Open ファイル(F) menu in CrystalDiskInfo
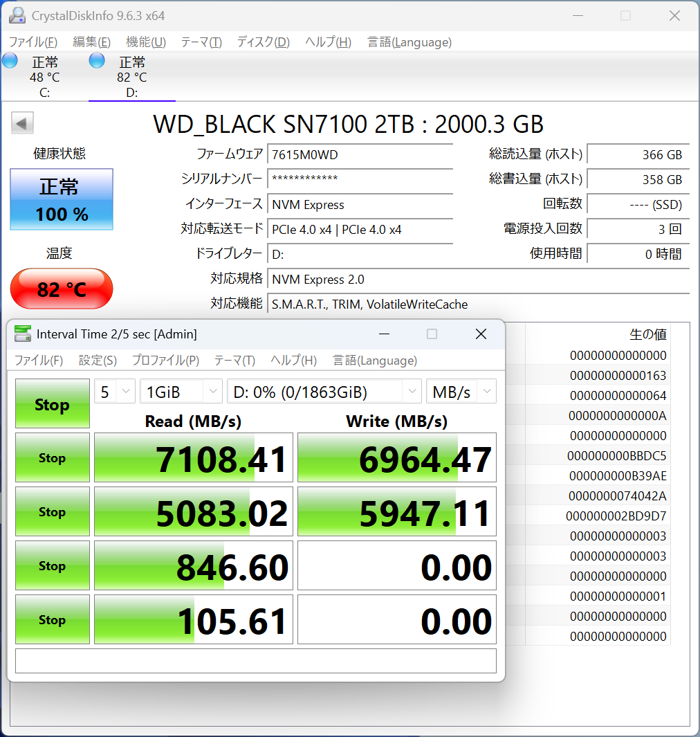700x737 pixels. [x=33, y=42]
